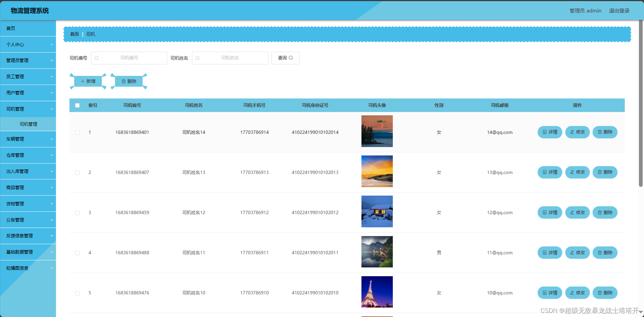Select the checkbox for row 司机姓名12

click(77, 213)
